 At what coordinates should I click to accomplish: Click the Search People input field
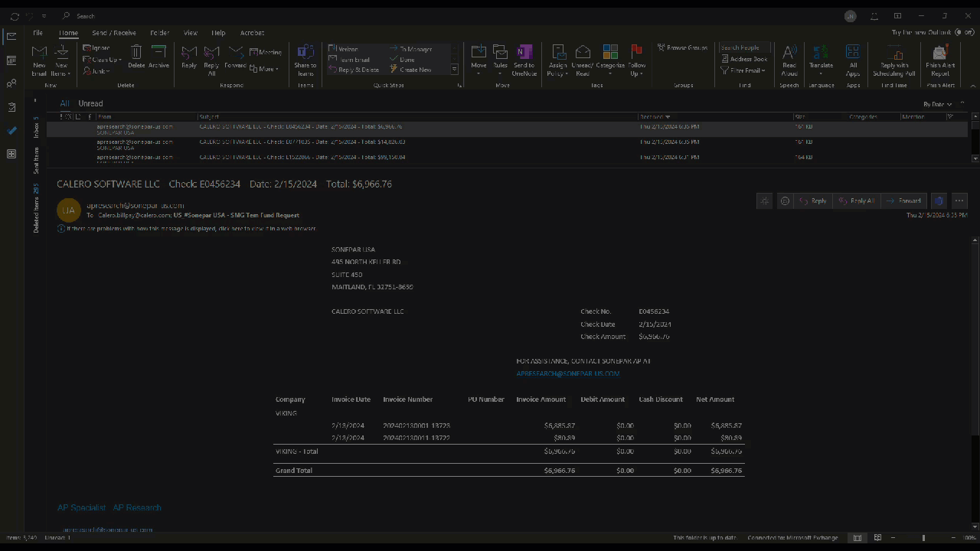(744, 47)
